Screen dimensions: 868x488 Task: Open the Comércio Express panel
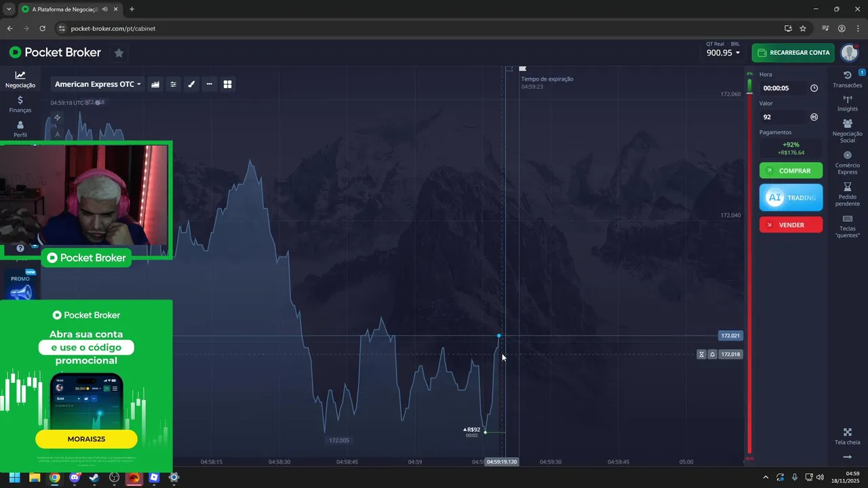[x=848, y=163]
